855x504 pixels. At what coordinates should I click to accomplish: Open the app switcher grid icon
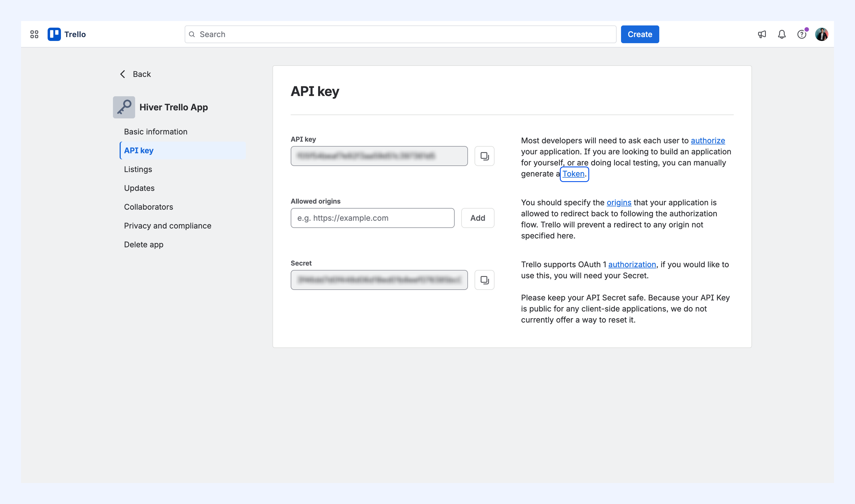(34, 34)
